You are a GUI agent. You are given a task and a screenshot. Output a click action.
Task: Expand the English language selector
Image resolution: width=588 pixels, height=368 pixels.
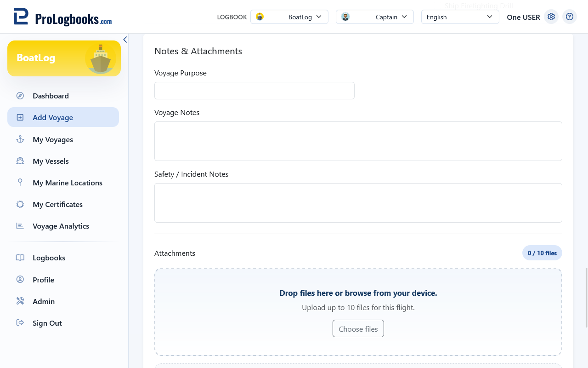[x=460, y=17]
